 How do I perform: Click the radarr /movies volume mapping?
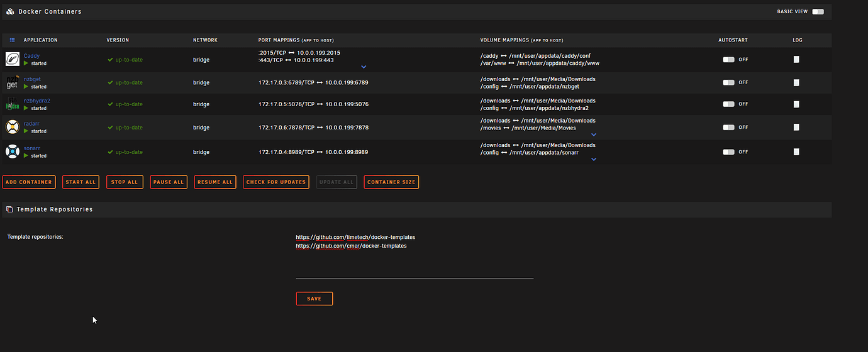pyautogui.click(x=528, y=128)
